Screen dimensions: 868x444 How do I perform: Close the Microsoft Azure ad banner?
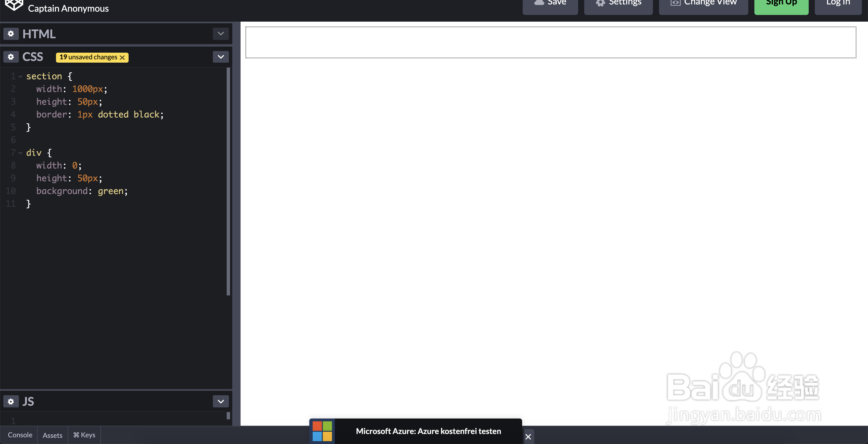pyautogui.click(x=528, y=437)
